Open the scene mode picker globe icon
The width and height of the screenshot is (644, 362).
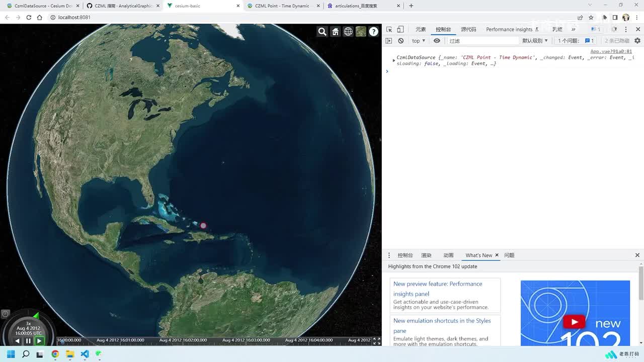pos(348,32)
